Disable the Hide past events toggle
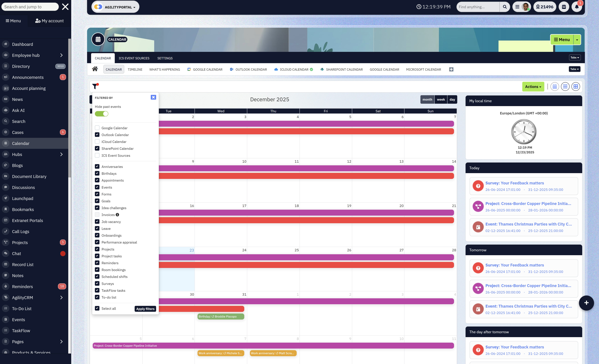599x364 pixels. click(101, 113)
